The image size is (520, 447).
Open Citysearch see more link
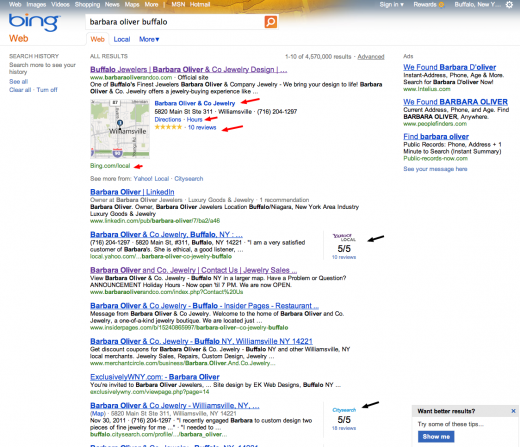tap(189, 179)
